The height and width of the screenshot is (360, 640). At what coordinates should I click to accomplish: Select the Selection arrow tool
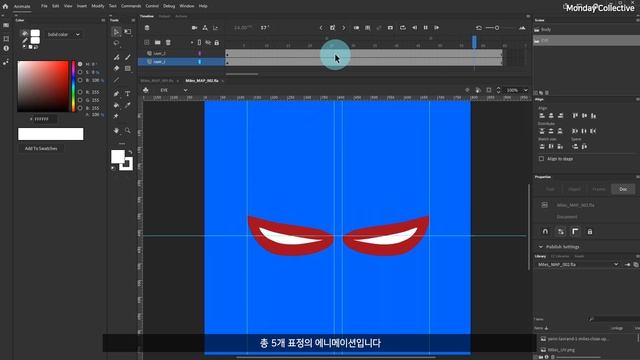coord(116,32)
